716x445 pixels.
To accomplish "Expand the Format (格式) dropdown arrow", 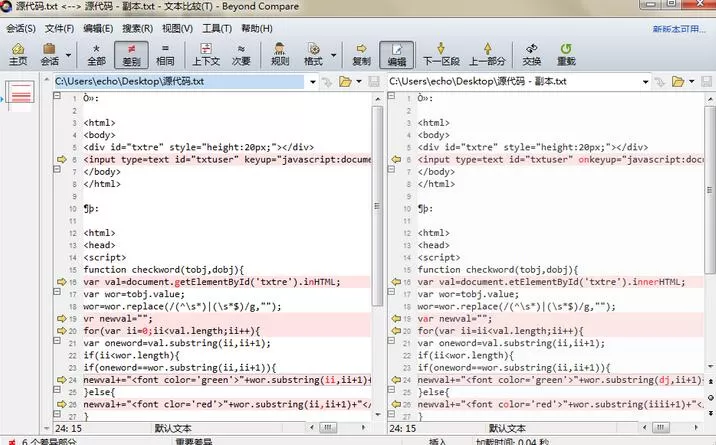I will [334, 55].
